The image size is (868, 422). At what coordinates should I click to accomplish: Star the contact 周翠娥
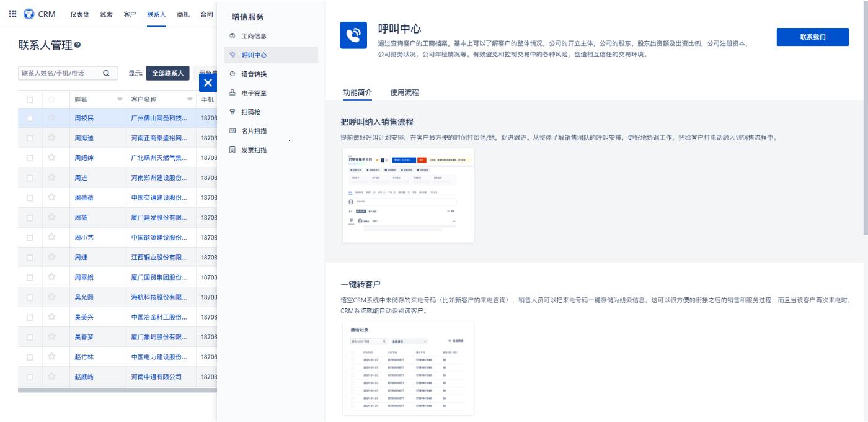(52, 277)
